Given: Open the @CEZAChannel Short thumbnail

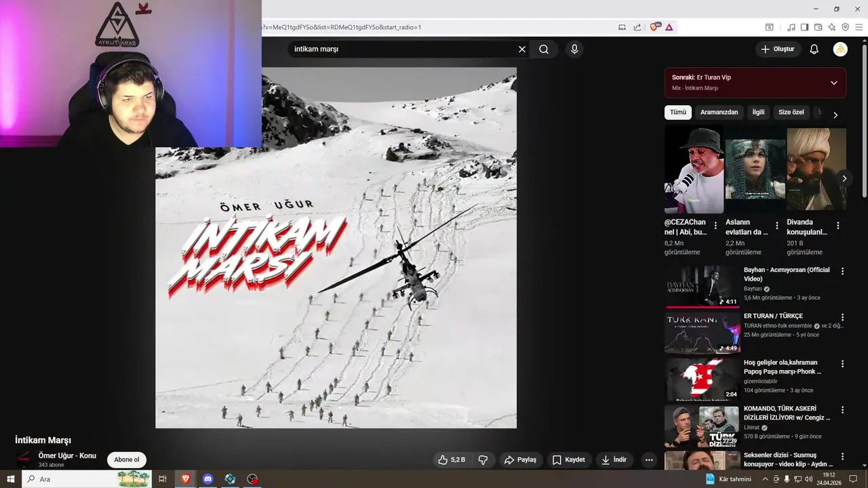Looking at the screenshot, I should (x=694, y=170).
